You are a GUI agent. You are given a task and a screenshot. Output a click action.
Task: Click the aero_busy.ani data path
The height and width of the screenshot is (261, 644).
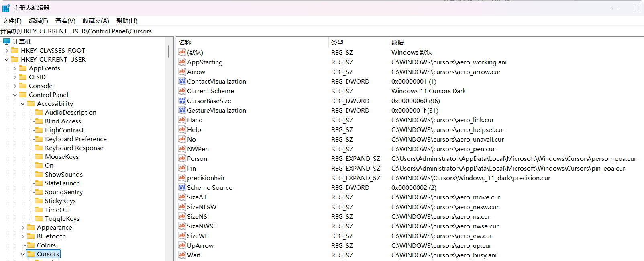pos(444,255)
